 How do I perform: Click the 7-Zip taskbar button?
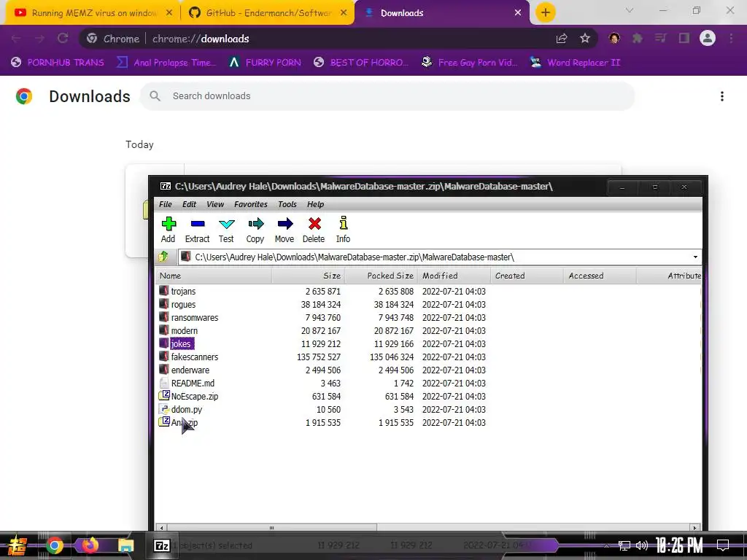[x=162, y=545]
